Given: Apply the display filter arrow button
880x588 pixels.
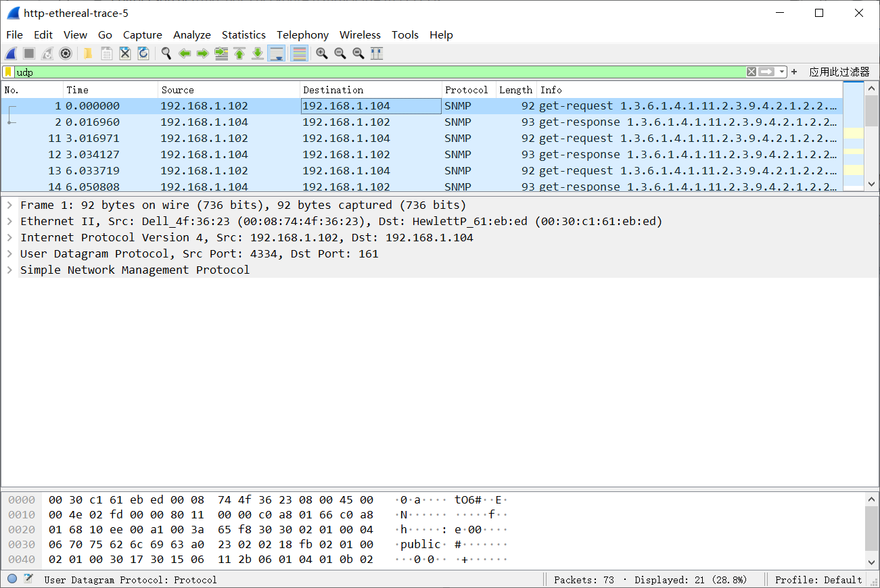Looking at the screenshot, I should click(766, 72).
